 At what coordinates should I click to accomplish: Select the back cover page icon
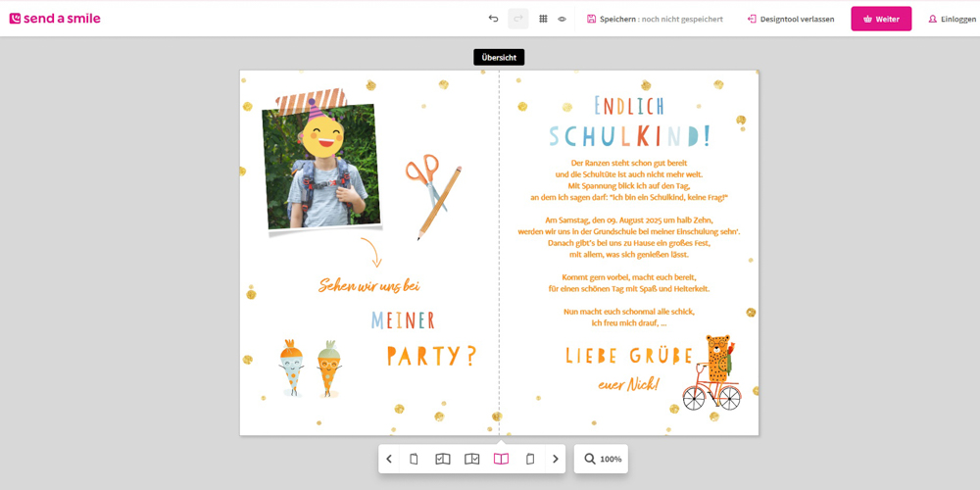click(530, 459)
